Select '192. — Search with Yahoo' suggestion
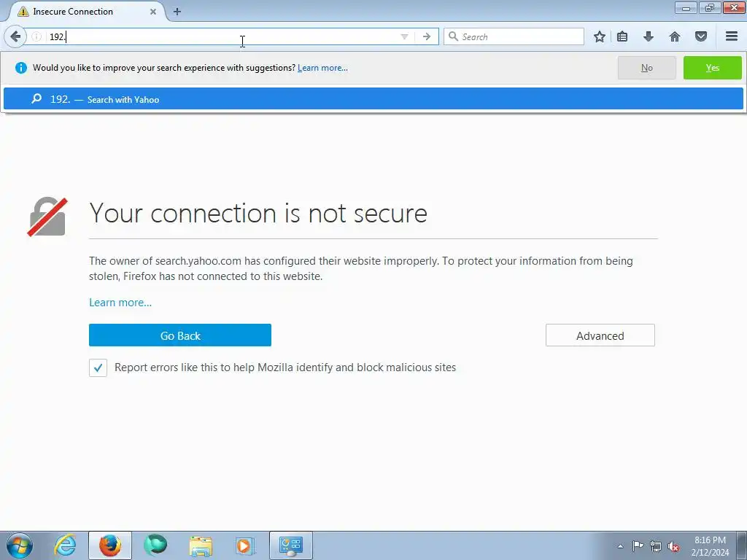Screen dimensions: 747x560 373,99
